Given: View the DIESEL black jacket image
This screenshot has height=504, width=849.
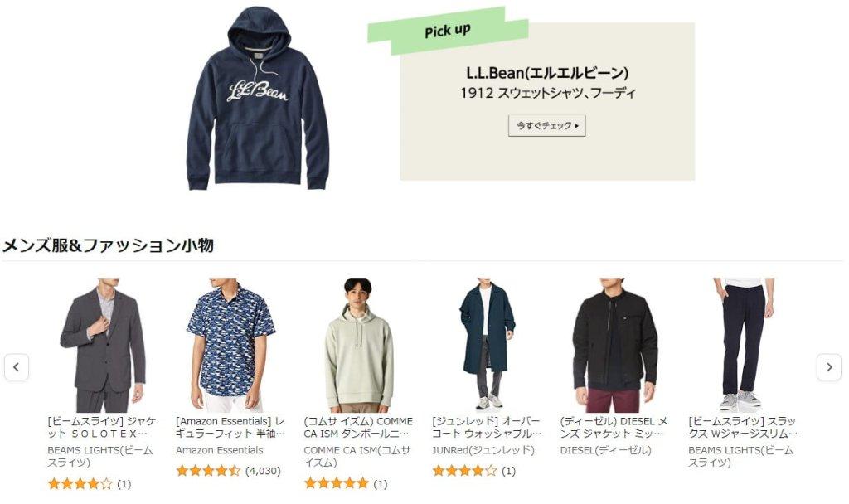Looking at the screenshot, I should tap(615, 345).
